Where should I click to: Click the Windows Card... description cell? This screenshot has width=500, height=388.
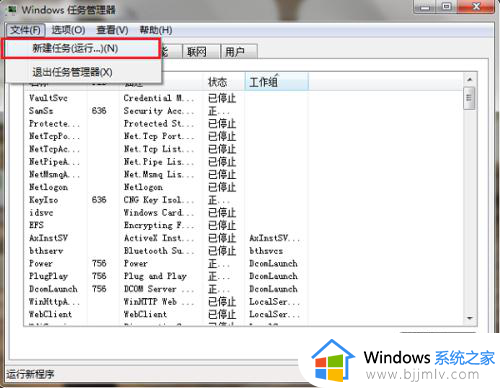[x=158, y=212]
